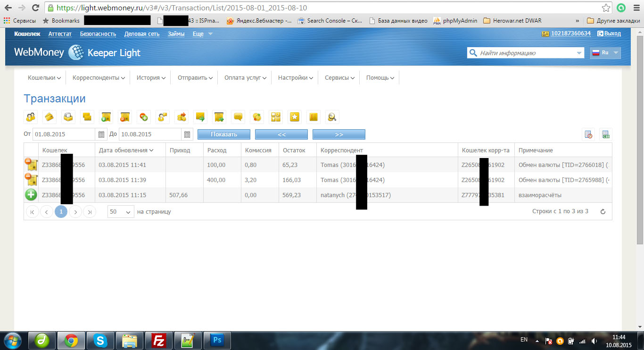
Task: Export the transactions table to CSV file
Action: (x=606, y=134)
